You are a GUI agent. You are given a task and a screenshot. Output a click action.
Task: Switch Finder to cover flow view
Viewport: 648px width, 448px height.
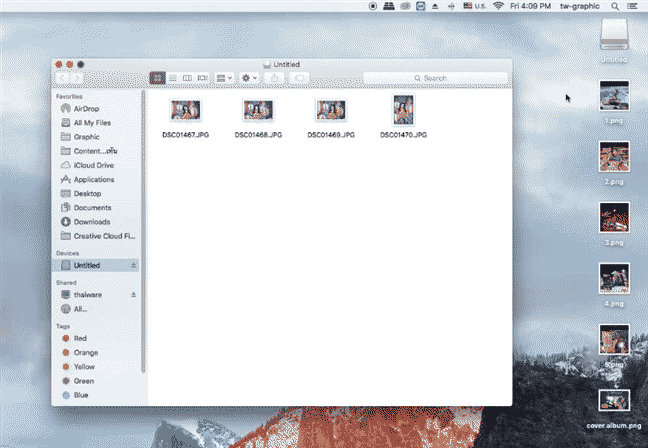(202, 78)
